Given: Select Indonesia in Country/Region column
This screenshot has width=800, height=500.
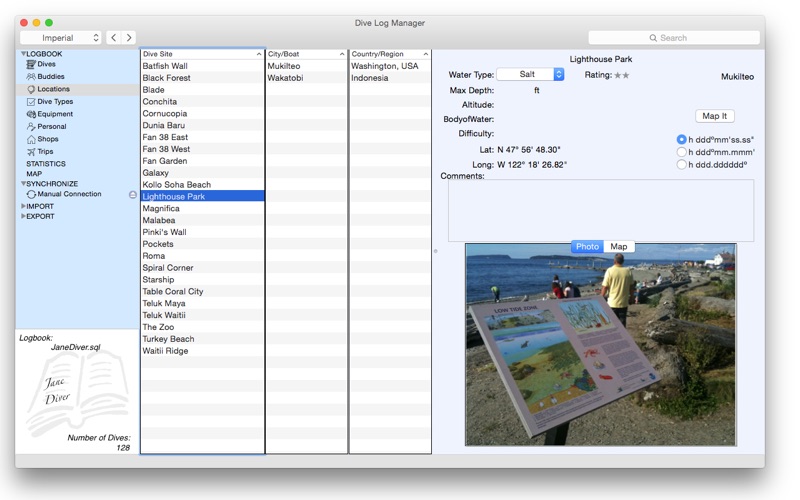Looking at the screenshot, I should coord(390,78).
